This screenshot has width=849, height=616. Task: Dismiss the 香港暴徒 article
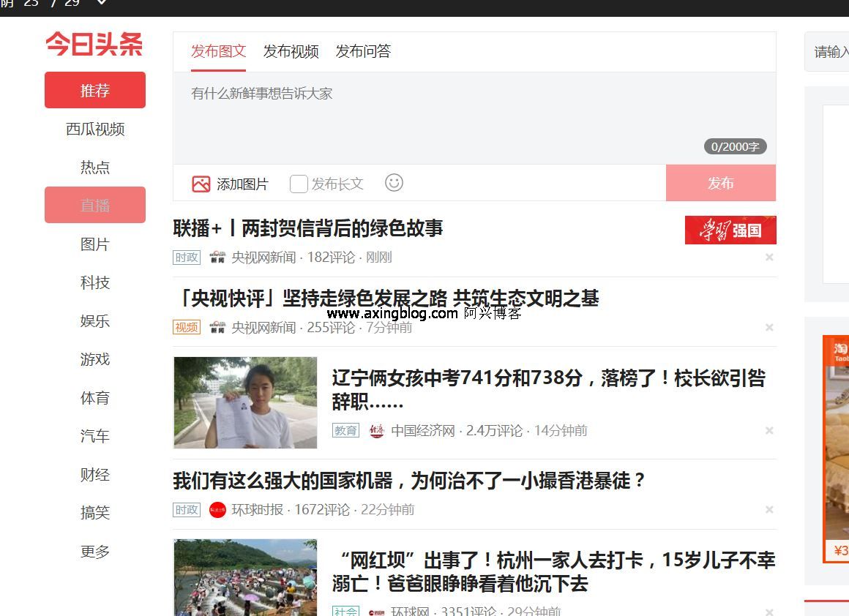tap(769, 509)
